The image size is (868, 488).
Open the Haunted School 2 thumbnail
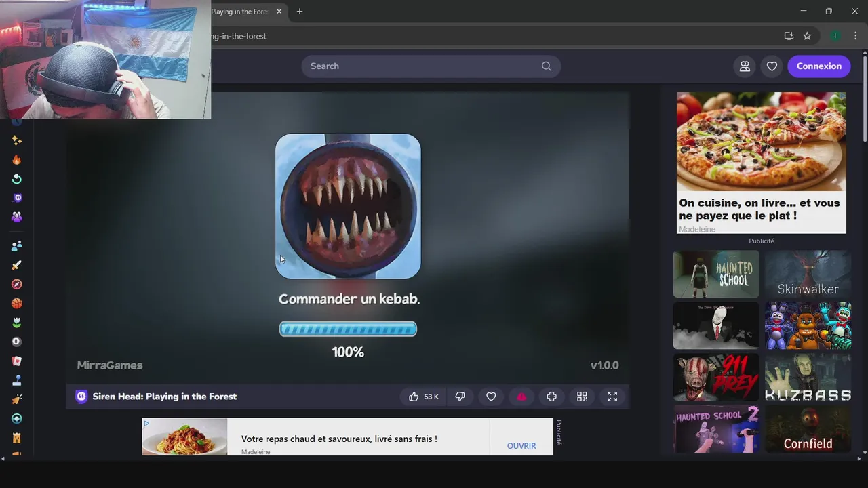(x=716, y=428)
